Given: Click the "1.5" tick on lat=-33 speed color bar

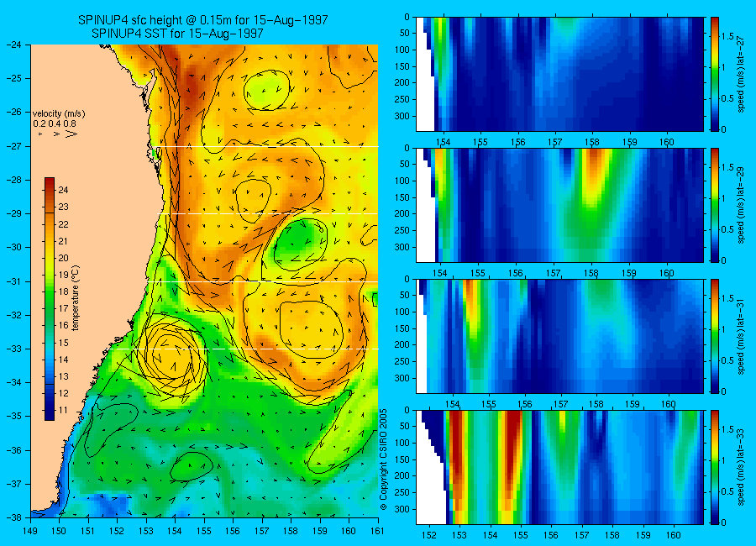Looking at the screenshot, I should pyautogui.click(x=727, y=430).
